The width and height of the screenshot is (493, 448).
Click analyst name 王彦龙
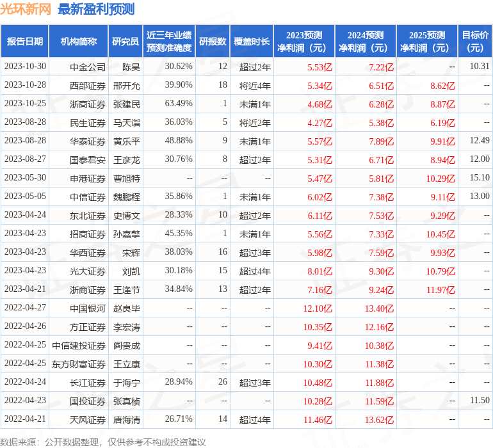click(127, 160)
